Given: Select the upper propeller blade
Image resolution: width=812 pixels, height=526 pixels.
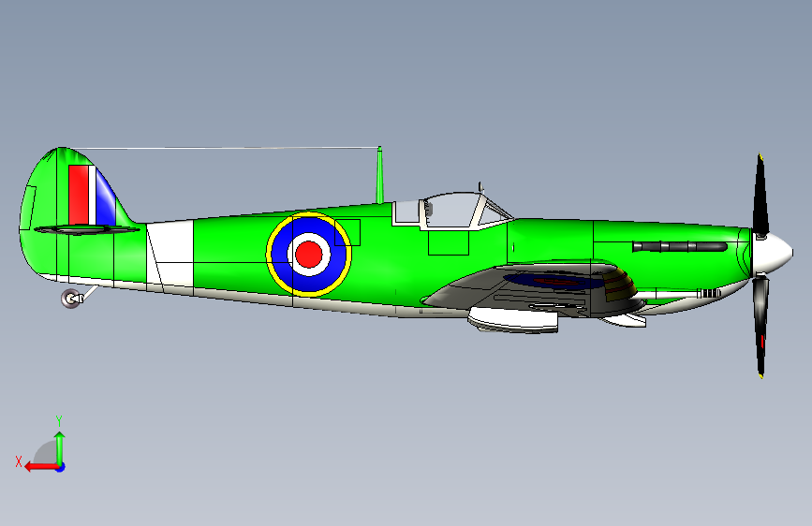Looking at the screenshot, I should 760,196.
